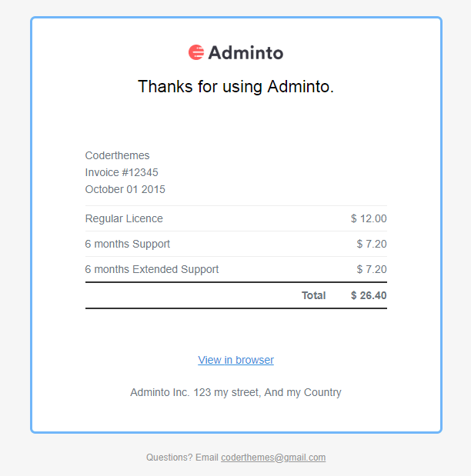The width and height of the screenshot is (471, 476).
Task: Click the Adminto logo icon
Action: point(196,52)
